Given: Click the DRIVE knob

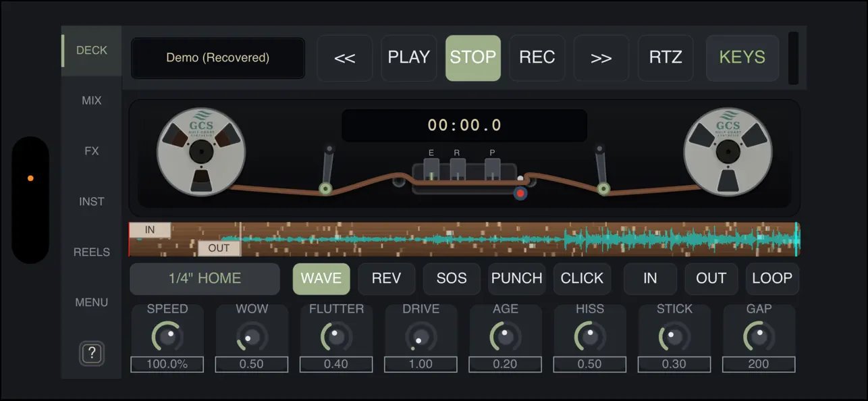Looking at the screenshot, I should pyautogui.click(x=421, y=336).
